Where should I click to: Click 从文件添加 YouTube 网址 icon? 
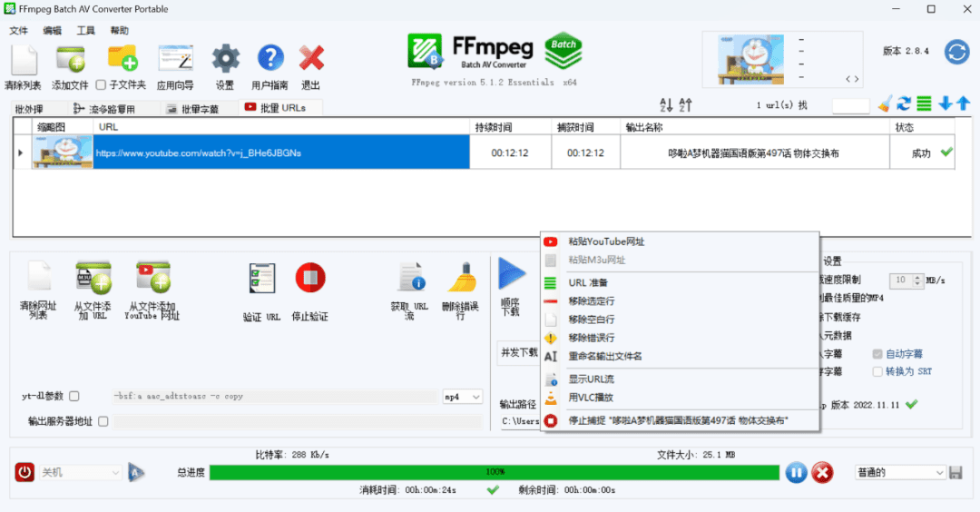[152, 278]
